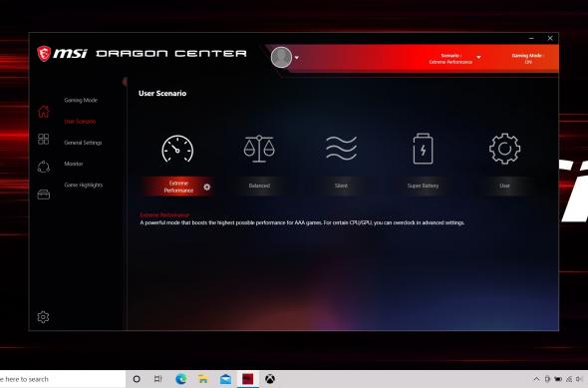Open Game Highlights menu item
588x388 pixels.
click(84, 185)
